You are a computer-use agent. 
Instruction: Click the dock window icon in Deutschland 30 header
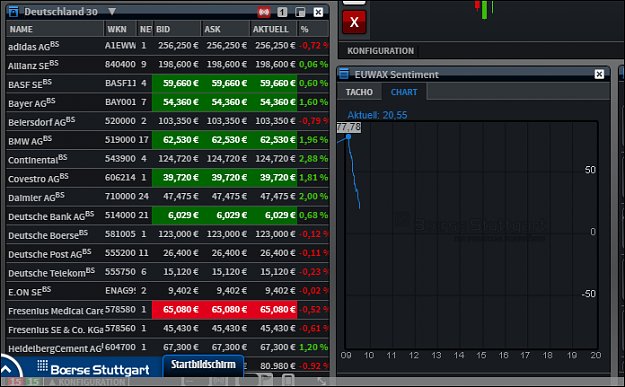(x=300, y=12)
